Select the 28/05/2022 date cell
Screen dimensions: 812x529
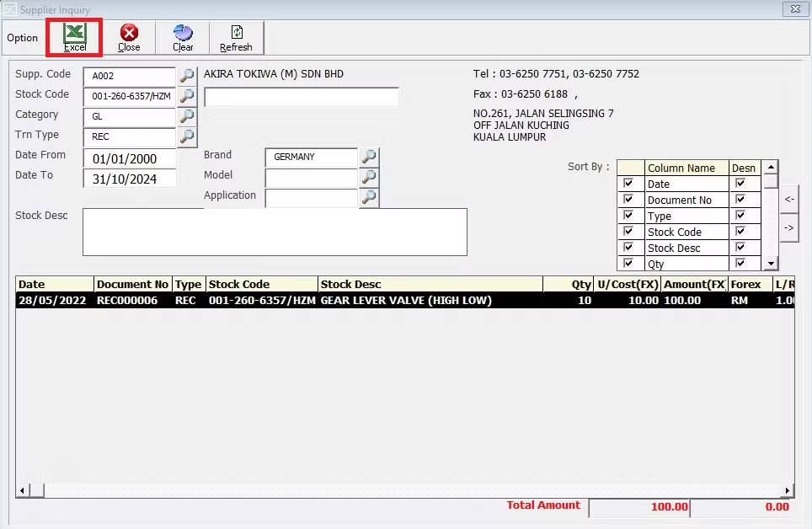pyautogui.click(x=55, y=300)
